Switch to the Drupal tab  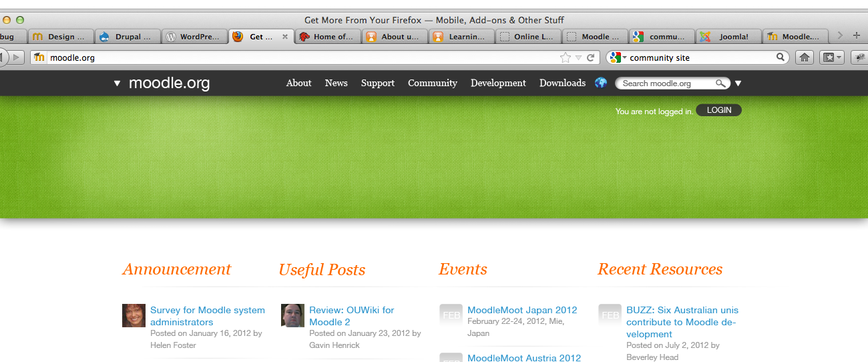point(127,37)
